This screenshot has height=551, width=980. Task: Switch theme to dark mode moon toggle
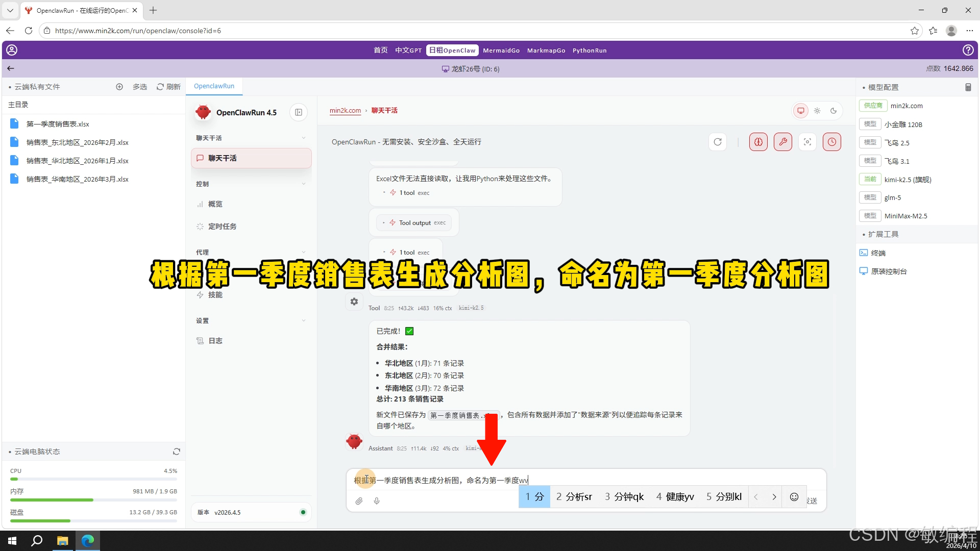(834, 110)
